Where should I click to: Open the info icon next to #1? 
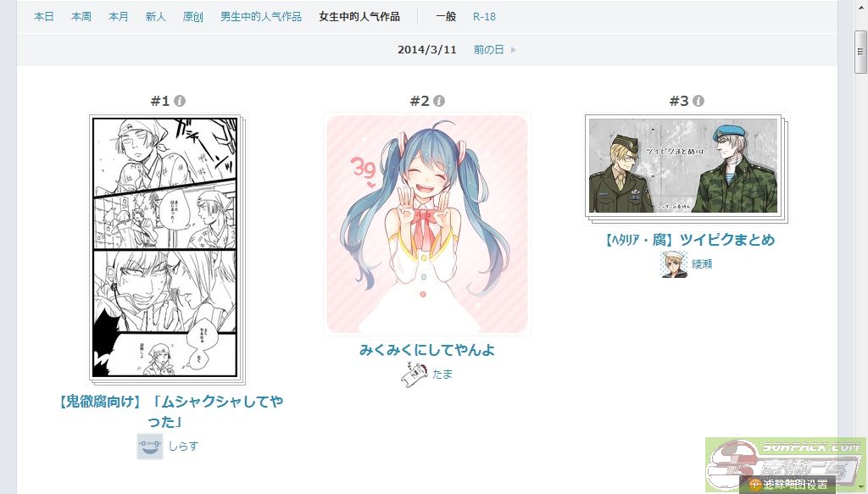[x=180, y=101]
